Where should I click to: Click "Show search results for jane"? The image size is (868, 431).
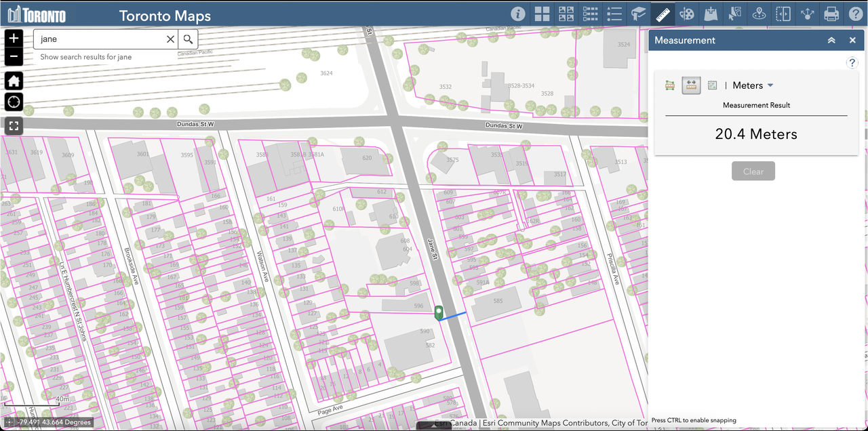tap(86, 57)
